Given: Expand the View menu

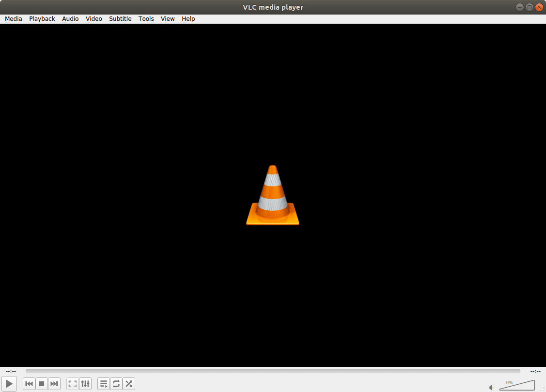Looking at the screenshot, I should [168, 19].
